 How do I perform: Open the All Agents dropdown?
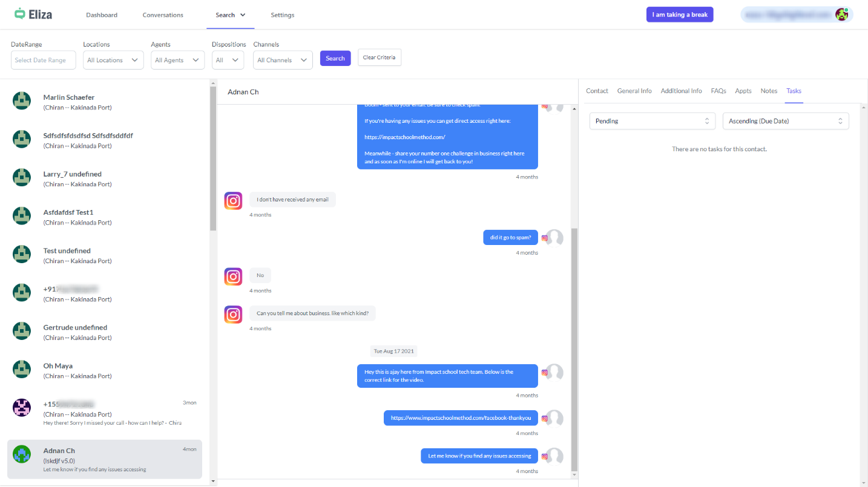177,60
